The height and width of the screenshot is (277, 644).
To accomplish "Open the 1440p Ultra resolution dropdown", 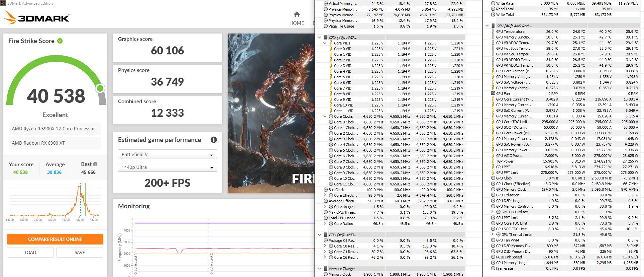I will tap(167, 167).
